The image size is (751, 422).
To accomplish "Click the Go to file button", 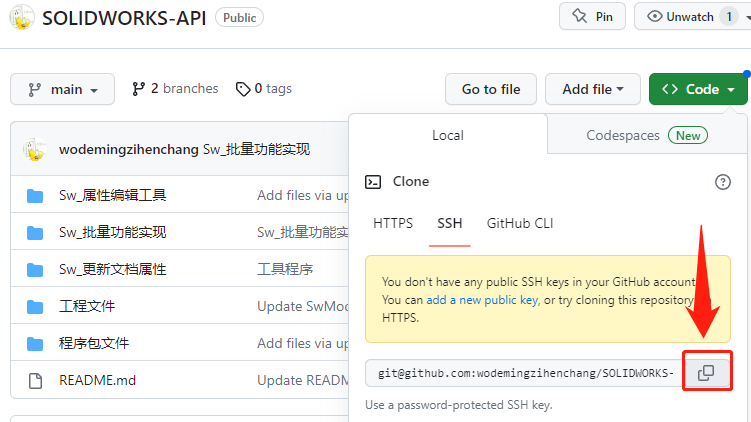I will pos(491,89).
